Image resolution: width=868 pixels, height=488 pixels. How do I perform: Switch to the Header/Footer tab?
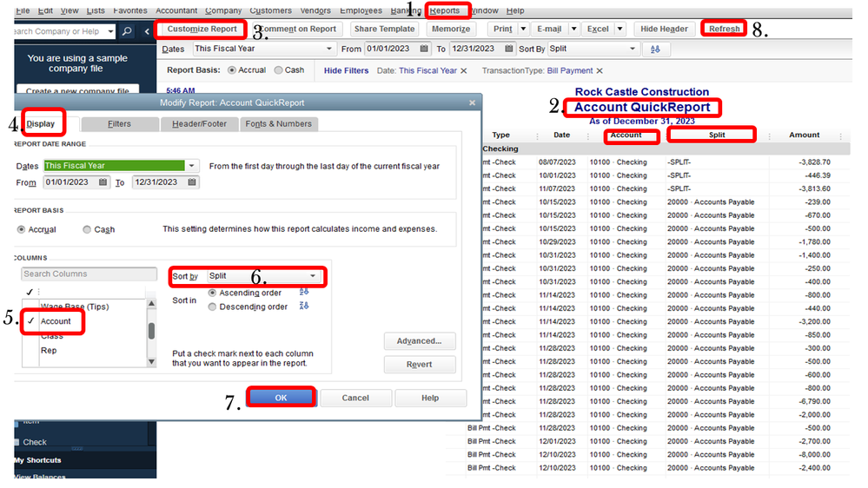[x=199, y=124]
